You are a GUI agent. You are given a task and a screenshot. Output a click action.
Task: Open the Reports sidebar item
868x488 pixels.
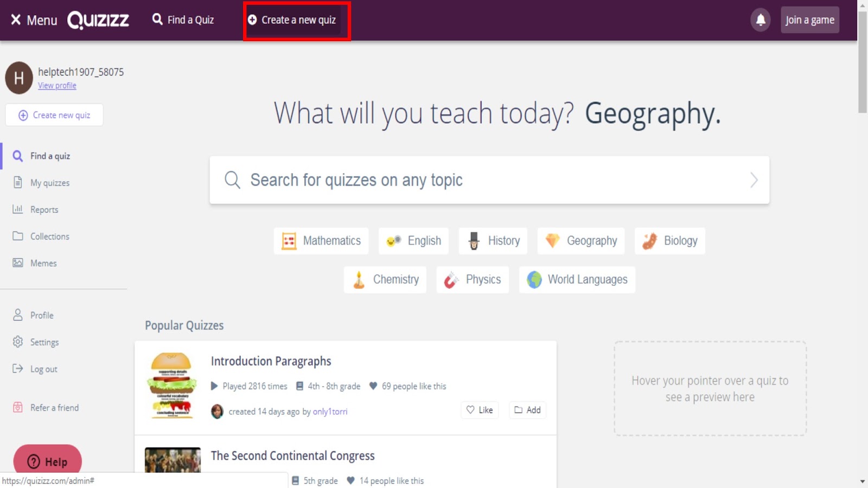(43, 210)
